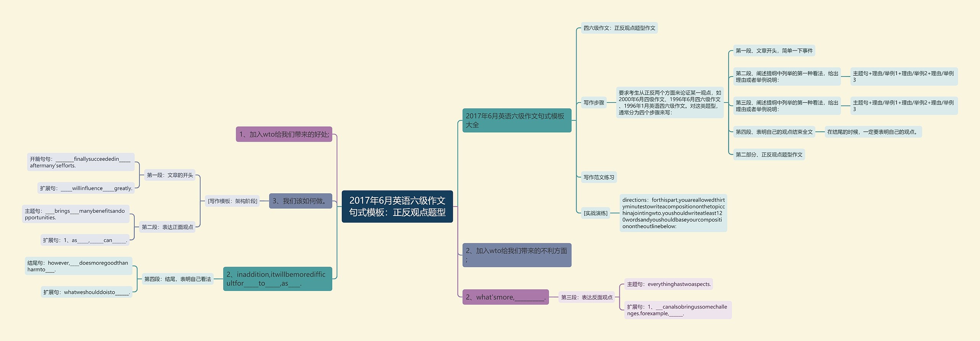Select the '写作步骤' node

pyautogui.click(x=594, y=103)
